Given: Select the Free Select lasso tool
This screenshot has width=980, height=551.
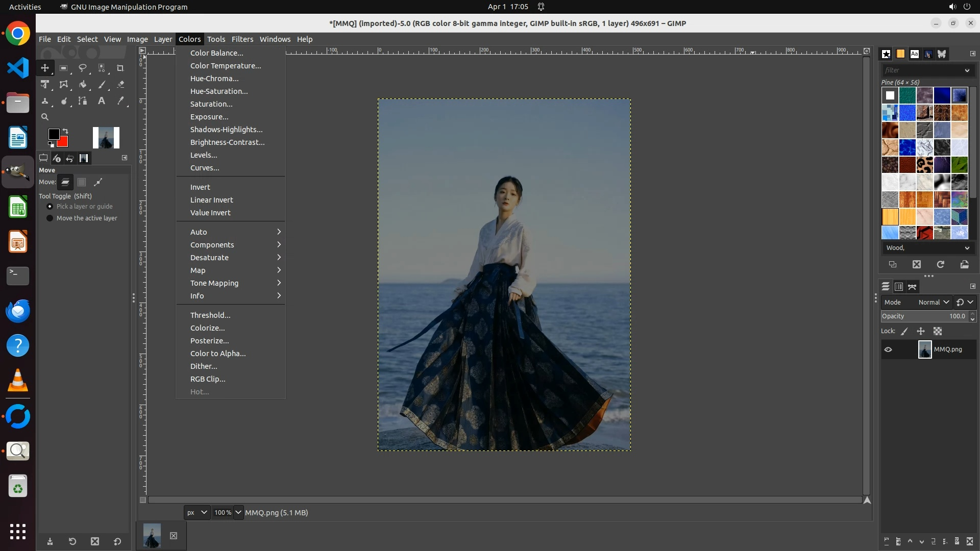Looking at the screenshot, I should click(83, 68).
